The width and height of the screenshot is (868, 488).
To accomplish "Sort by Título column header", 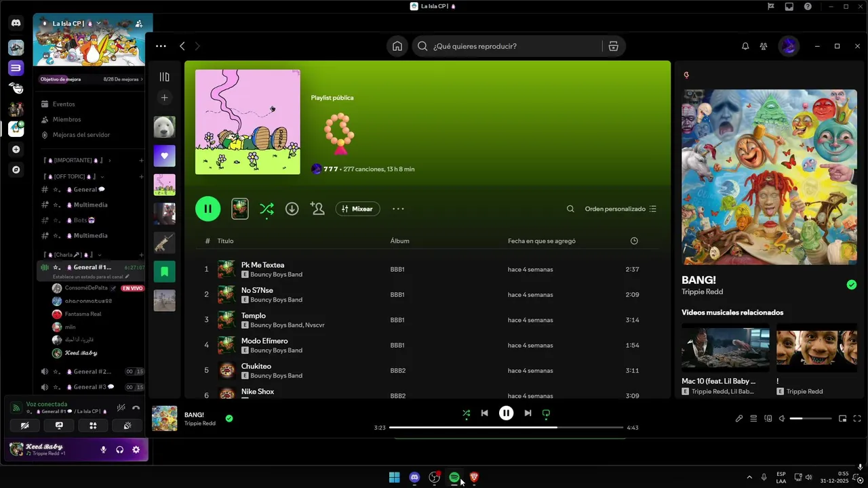I will 225,241.
